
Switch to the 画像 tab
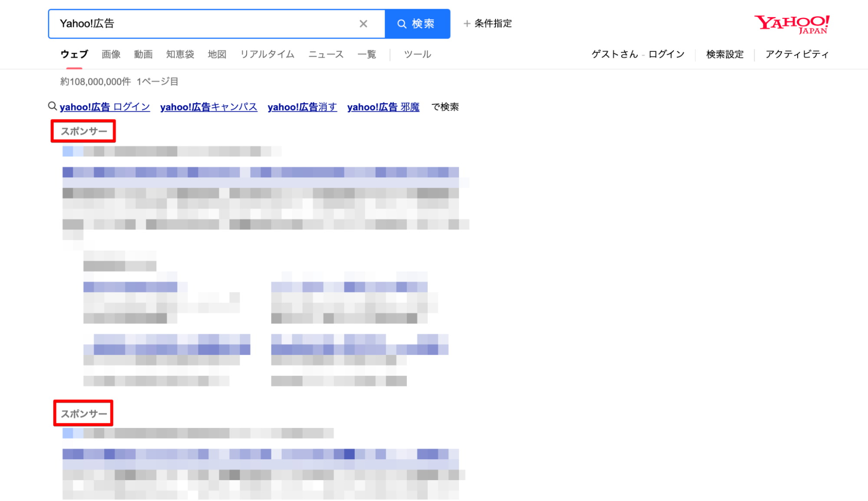[111, 54]
